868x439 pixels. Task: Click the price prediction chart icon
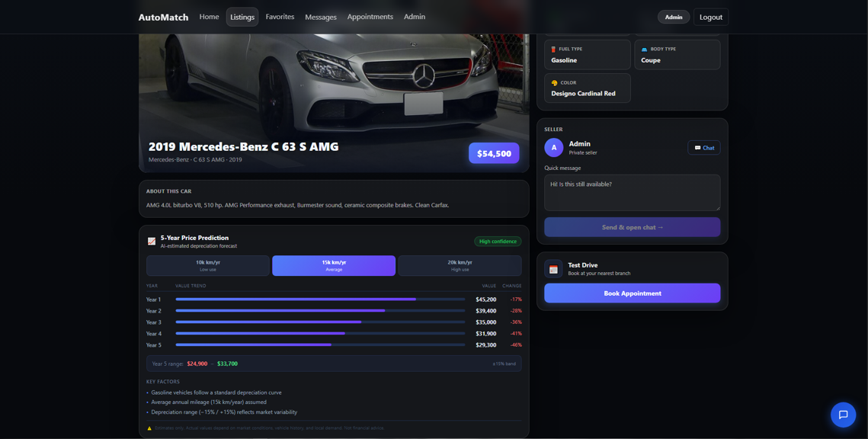(x=151, y=242)
